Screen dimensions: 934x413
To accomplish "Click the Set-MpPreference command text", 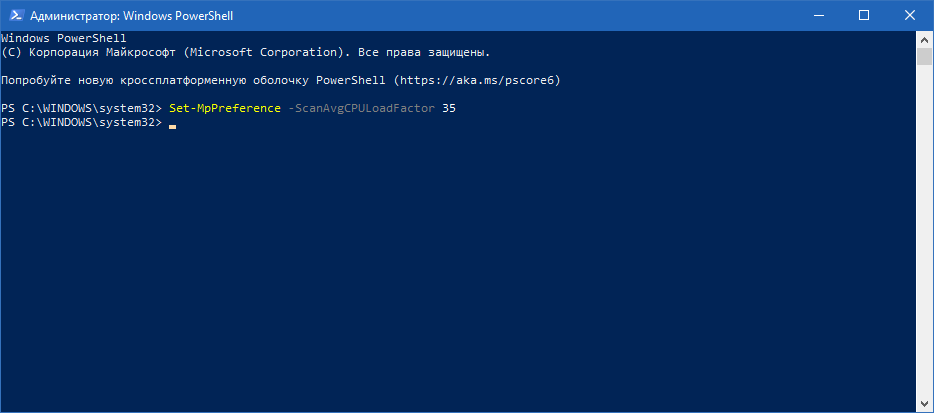I will click(225, 107).
